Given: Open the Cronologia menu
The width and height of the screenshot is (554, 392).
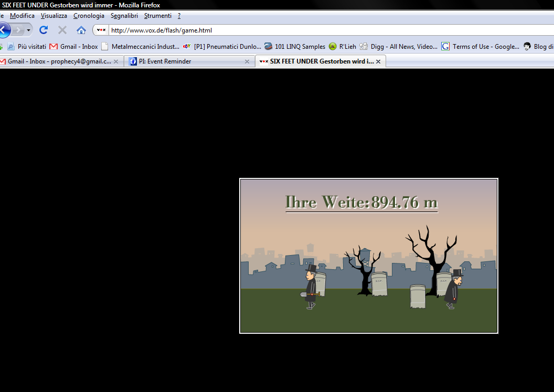Looking at the screenshot, I should (89, 16).
